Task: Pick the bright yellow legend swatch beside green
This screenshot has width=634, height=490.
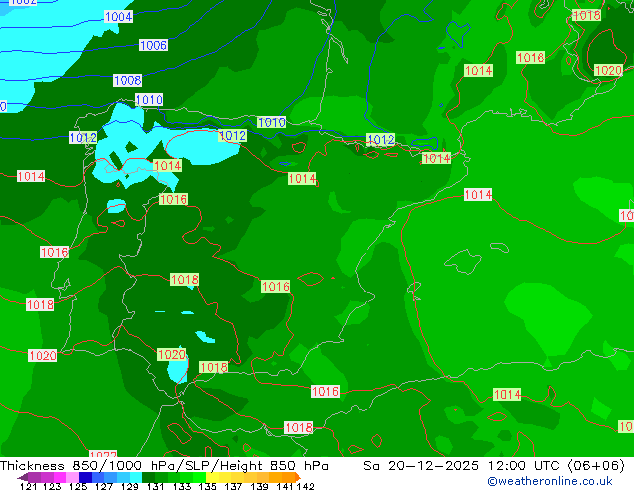Action: coord(212,477)
